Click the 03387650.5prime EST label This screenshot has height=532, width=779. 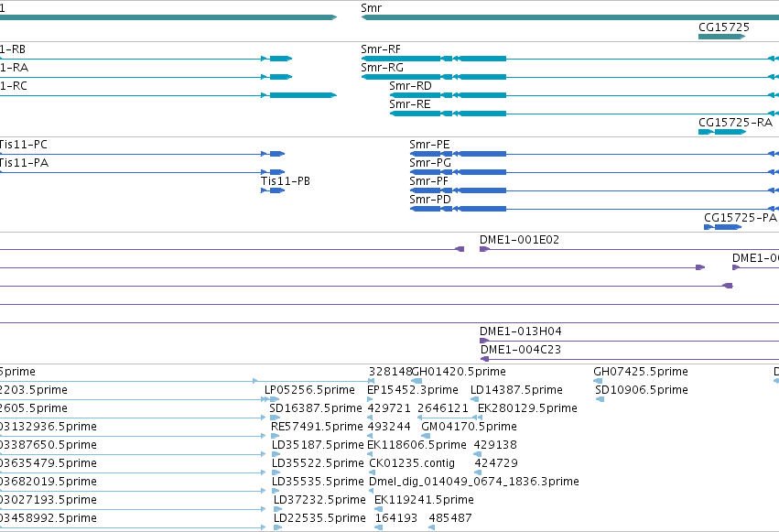pos(49,445)
